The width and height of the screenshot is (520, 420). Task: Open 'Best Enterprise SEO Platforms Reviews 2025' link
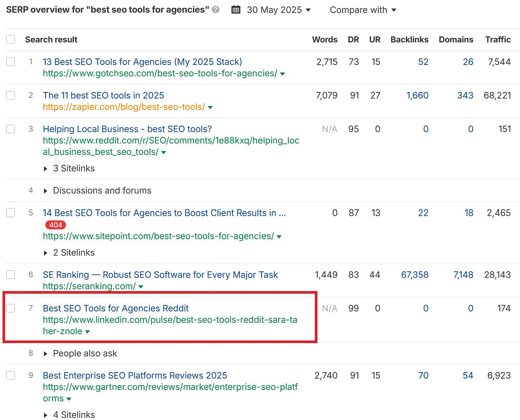(x=135, y=375)
